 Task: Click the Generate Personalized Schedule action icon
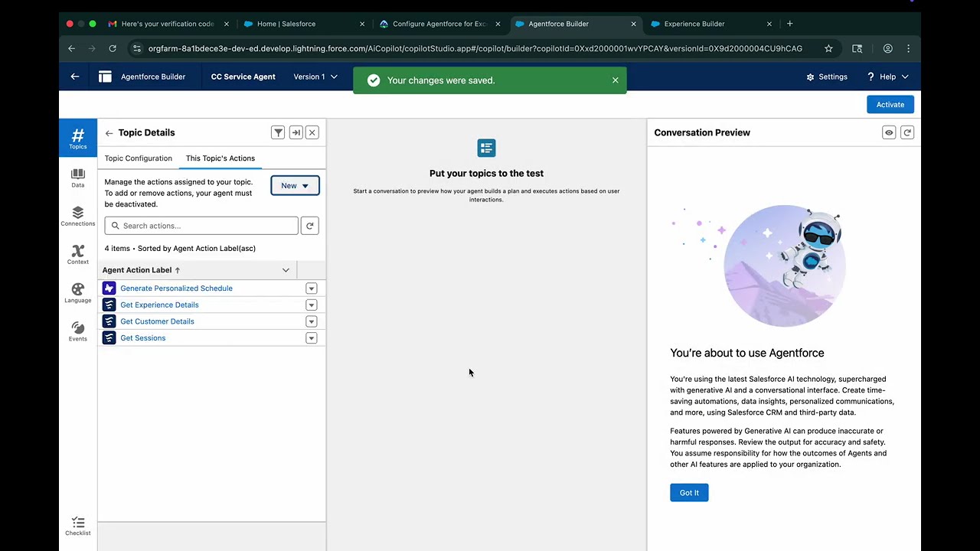tap(109, 289)
